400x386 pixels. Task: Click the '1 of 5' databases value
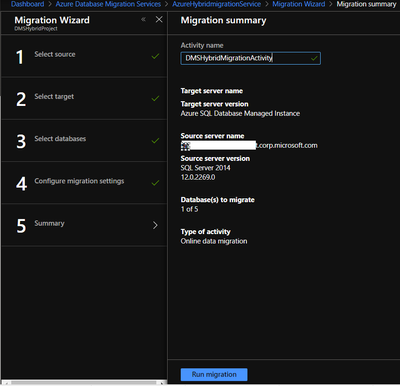(x=189, y=209)
